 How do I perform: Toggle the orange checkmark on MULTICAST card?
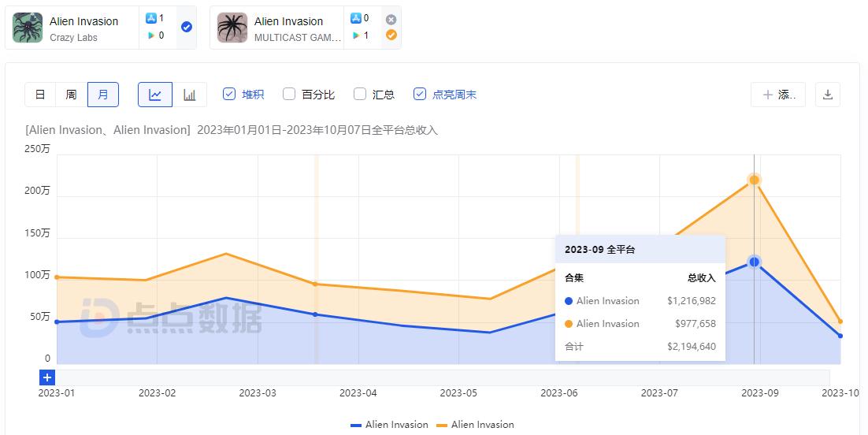(391, 35)
